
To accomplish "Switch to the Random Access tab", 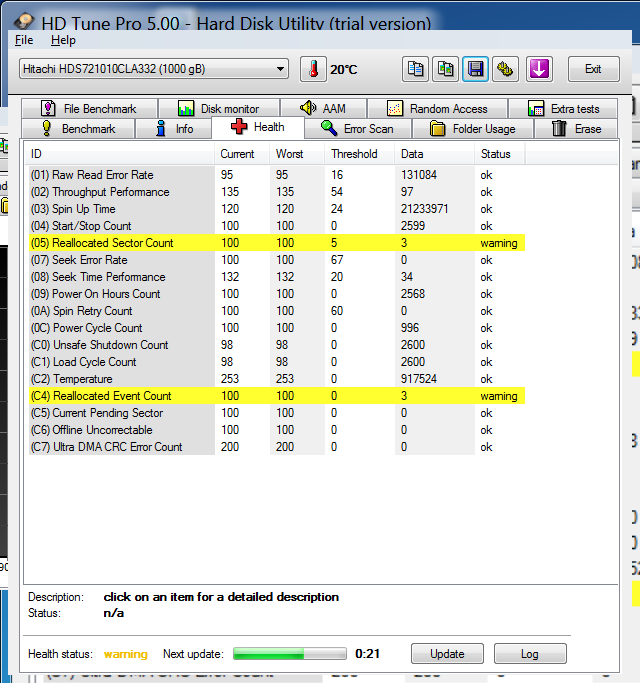I will [437, 108].
